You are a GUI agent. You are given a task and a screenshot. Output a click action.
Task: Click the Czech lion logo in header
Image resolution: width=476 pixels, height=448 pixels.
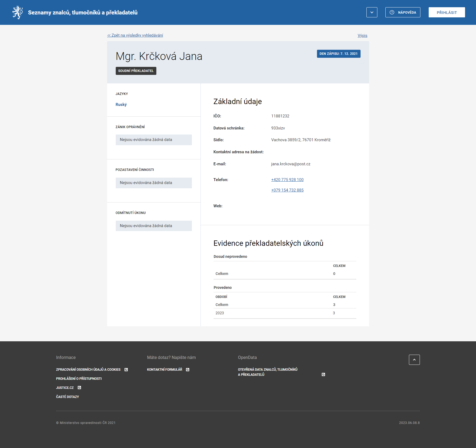[x=18, y=13]
